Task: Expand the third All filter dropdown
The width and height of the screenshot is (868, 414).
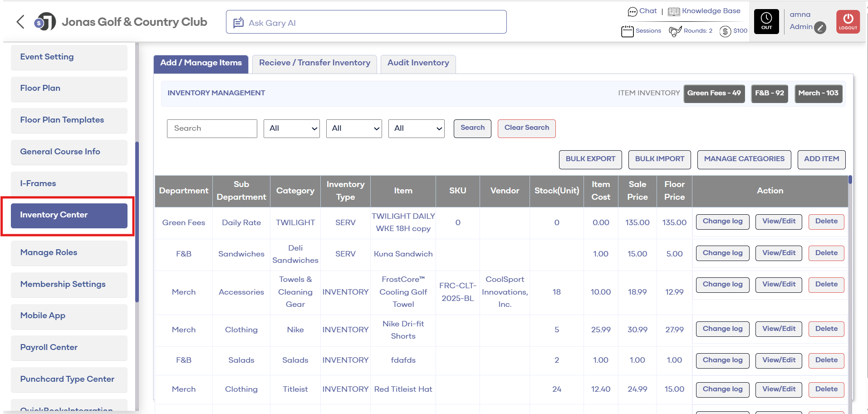Action: (x=416, y=128)
